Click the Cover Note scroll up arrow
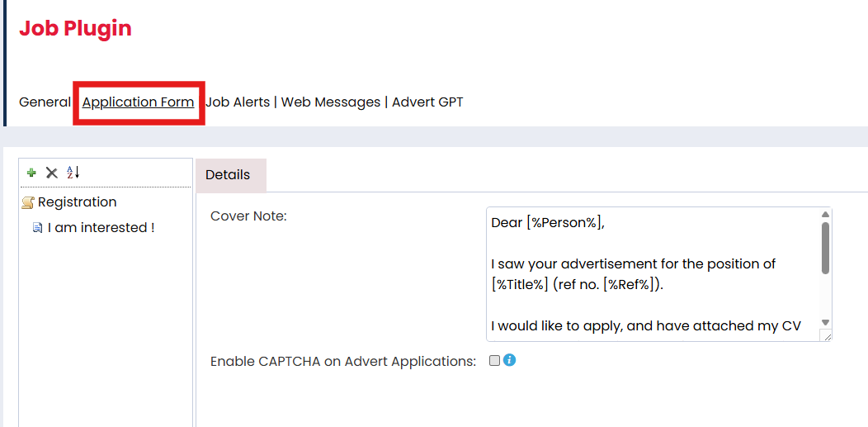This screenshot has height=427, width=868. pos(825,215)
